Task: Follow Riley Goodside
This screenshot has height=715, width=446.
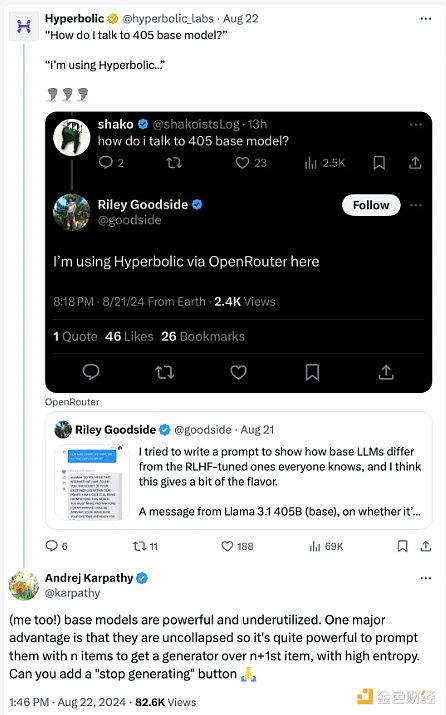Action: tap(371, 205)
